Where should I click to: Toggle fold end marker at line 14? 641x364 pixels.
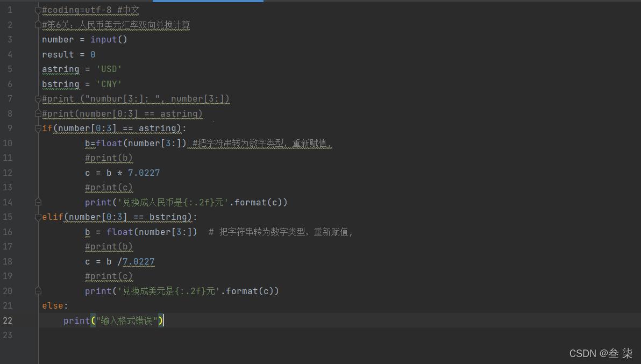click(x=38, y=202)
